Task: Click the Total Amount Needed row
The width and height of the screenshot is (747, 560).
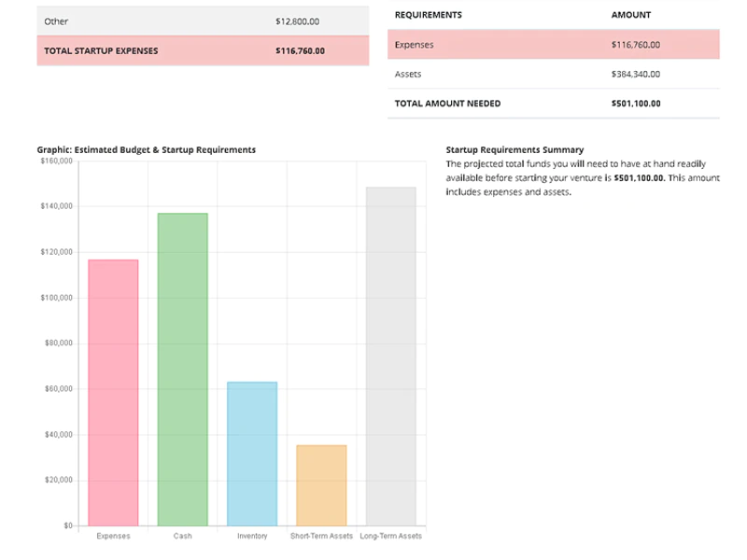Action: (x=554, y=104)
